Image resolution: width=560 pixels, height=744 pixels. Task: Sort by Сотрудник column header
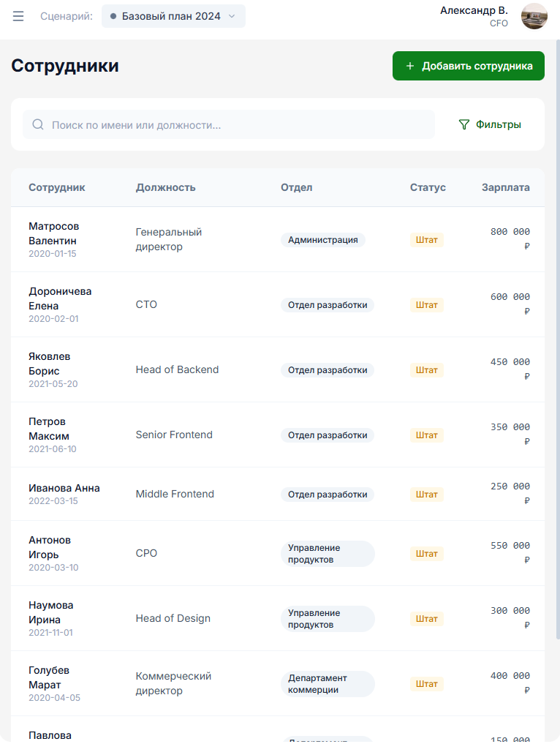tap(57, 187)
